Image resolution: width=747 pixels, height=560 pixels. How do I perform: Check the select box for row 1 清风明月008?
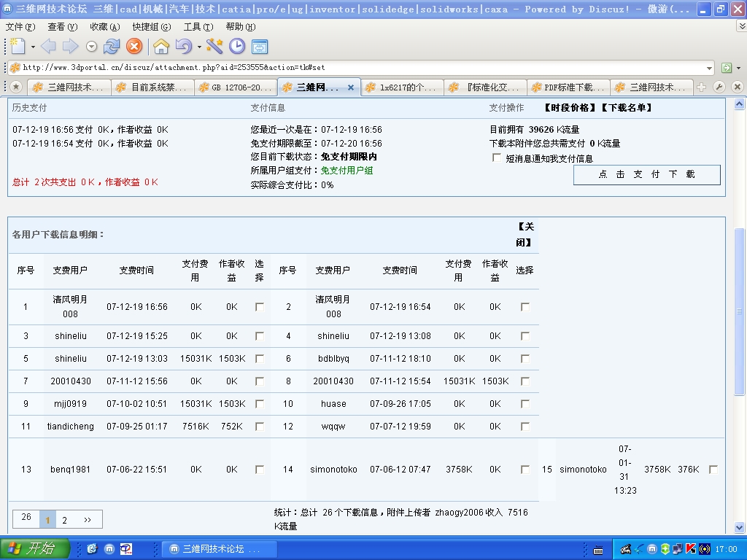pos(260,307)
